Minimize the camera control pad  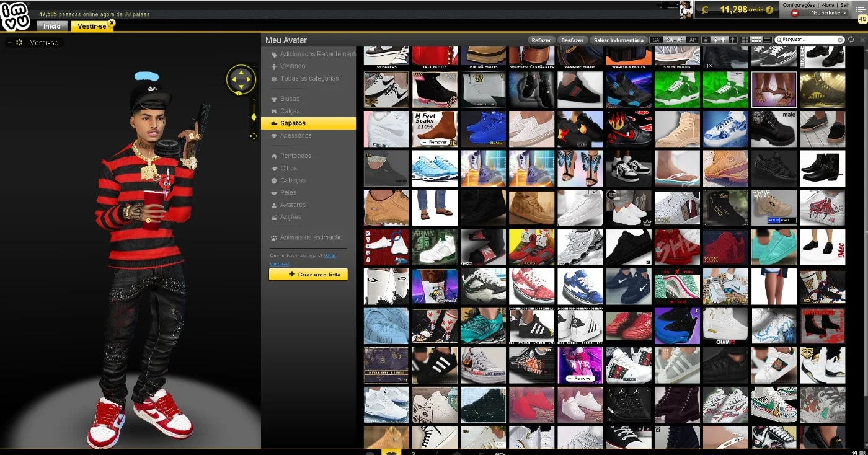[x=254, y=66]
